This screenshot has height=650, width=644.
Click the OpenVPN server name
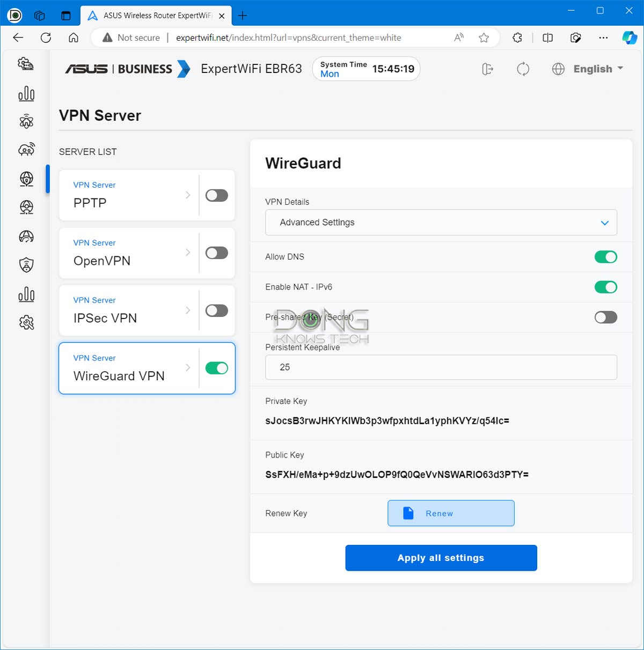point(102,261)
